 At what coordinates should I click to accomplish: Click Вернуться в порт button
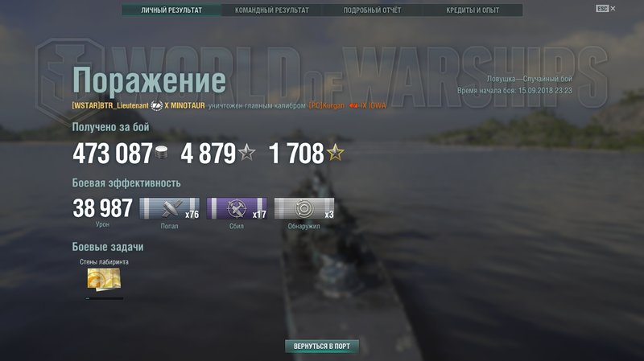click(x=322, y=347)
